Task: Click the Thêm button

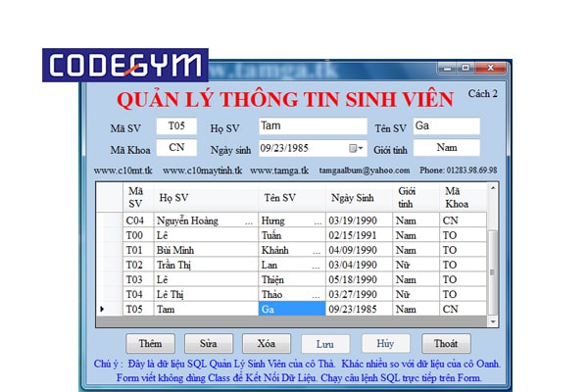Action: pos(150,344)
